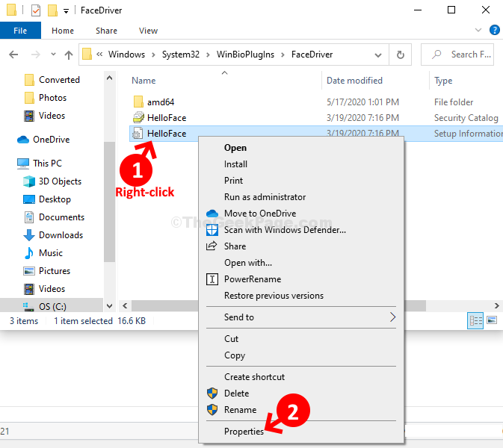This screenshot has height=448, width=503.
Task: Click the Quick Access new folder icon
Action: click(x=52, y=10)
